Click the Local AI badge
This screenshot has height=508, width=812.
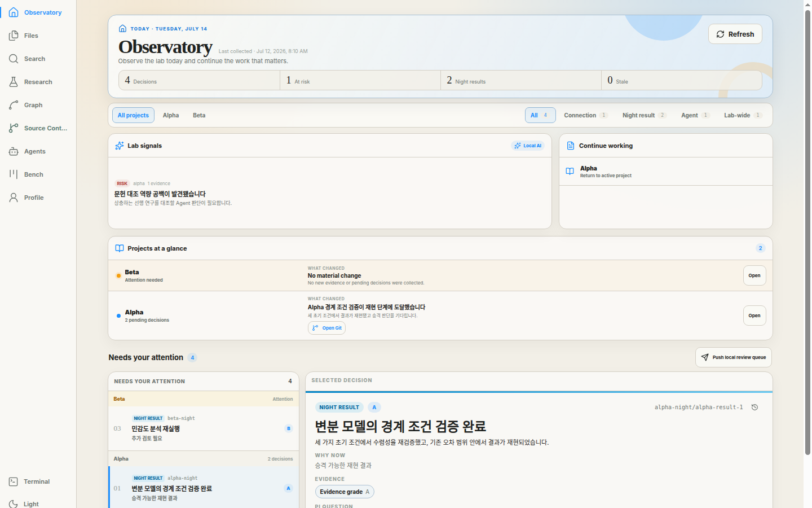[528, 146]
